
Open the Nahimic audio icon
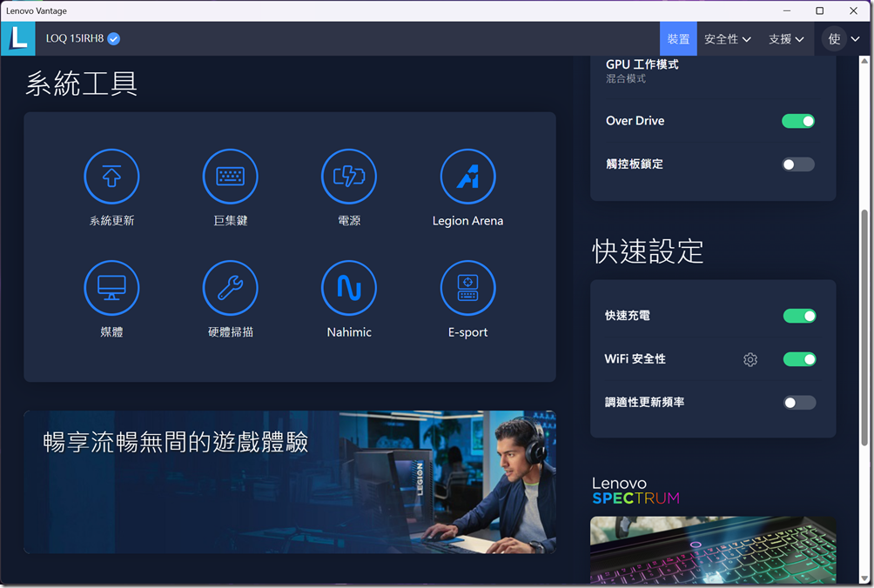(x=349, y=288)
